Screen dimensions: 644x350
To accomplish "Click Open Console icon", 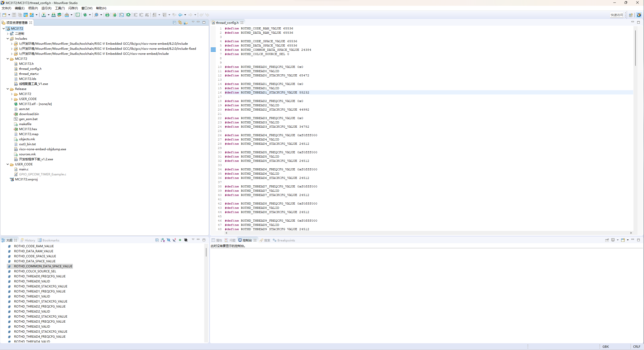I will [x=623, y=240].
